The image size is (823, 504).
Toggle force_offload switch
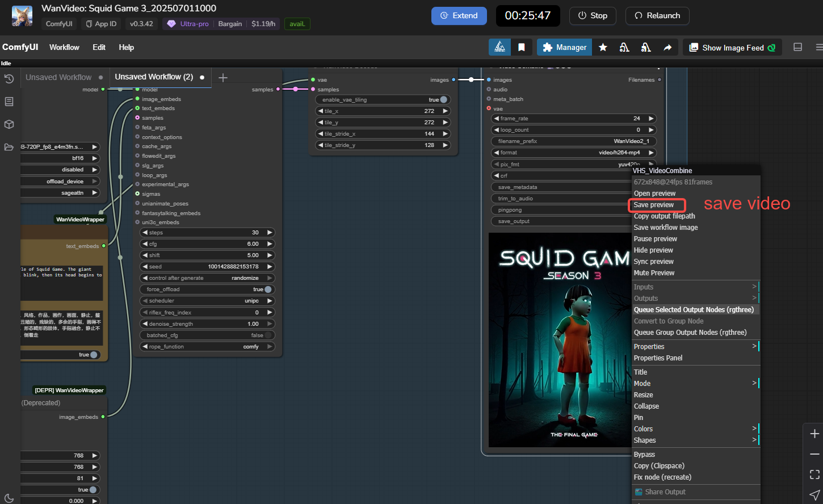coord(268,289)
